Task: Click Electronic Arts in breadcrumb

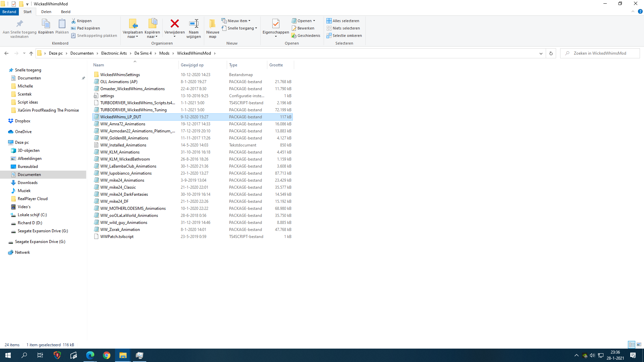Action: click(114, 53)
